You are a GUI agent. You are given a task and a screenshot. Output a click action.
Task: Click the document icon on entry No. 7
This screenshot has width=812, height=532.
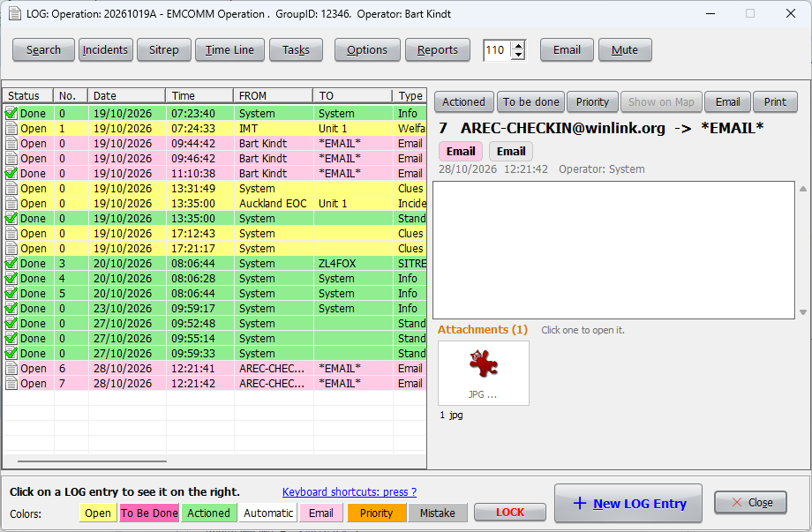click(x=11, y=384)
